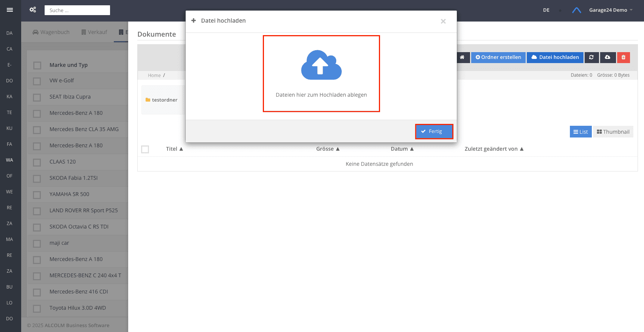Sort documents by Grösse
The image size is (644, 332).
coord(328,149)
